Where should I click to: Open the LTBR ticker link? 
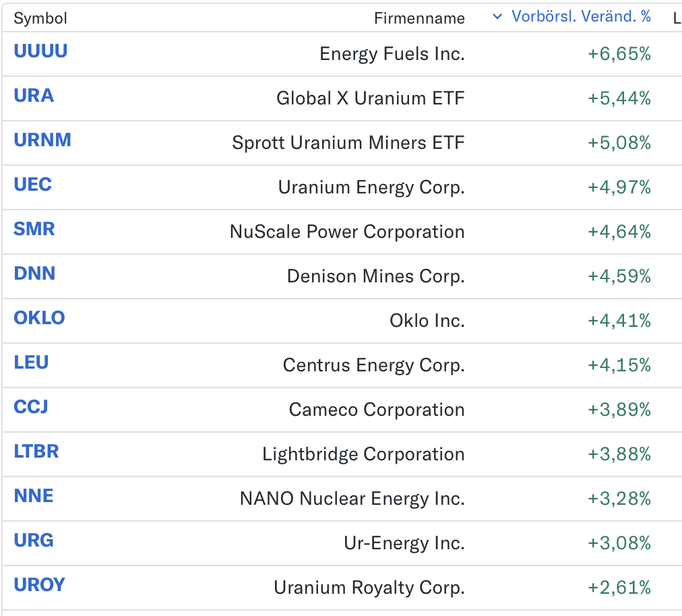point(36,452)
